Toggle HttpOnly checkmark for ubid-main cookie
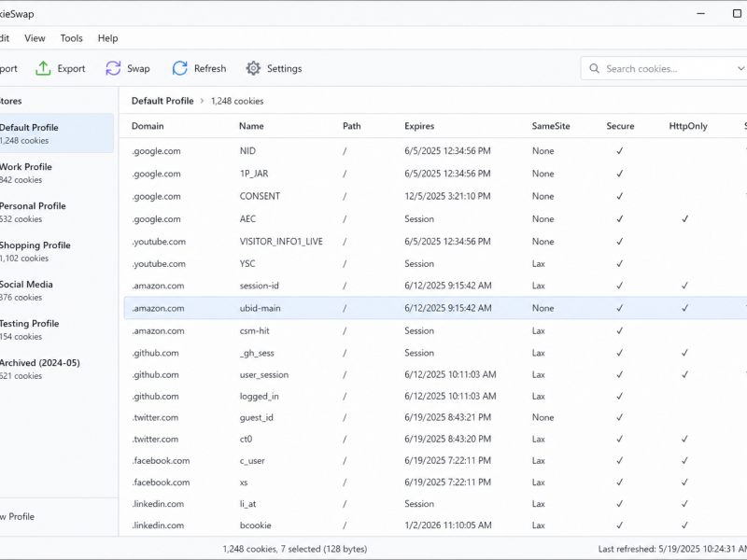 click(685, 308)
